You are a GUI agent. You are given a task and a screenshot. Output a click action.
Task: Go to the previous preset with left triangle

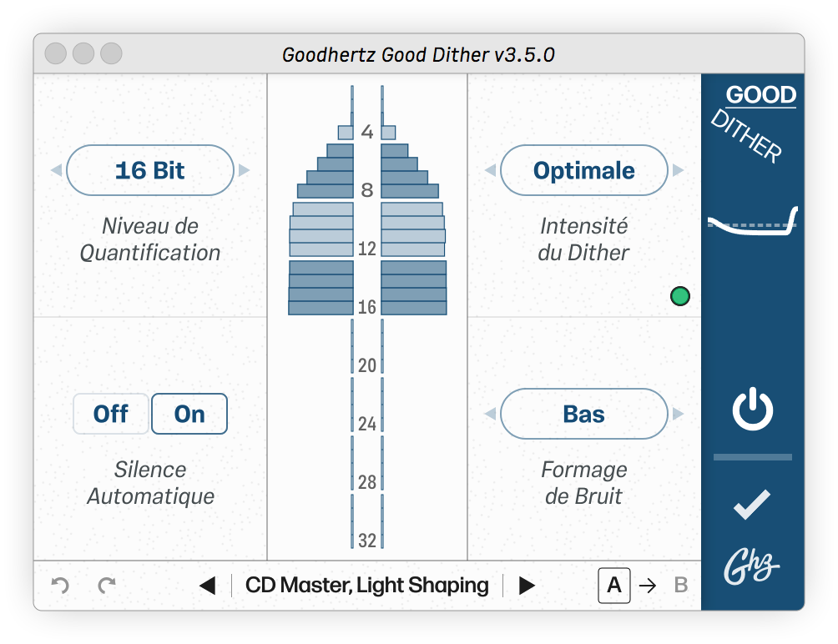click(x=207, y=586)
